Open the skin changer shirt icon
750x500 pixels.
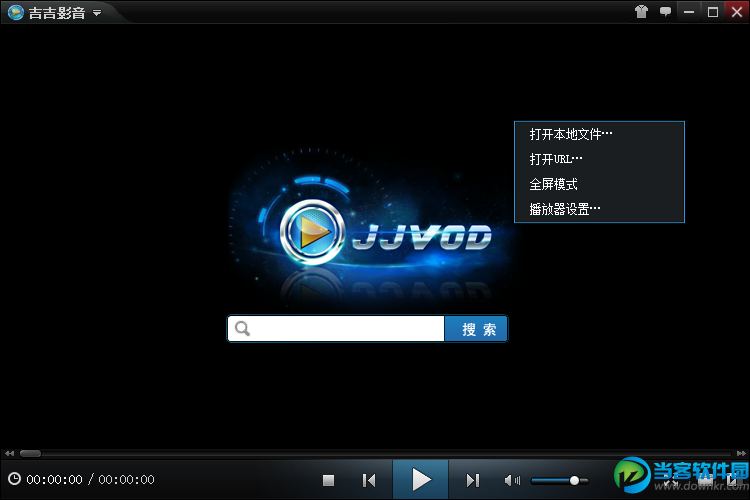tap(641, 11)
